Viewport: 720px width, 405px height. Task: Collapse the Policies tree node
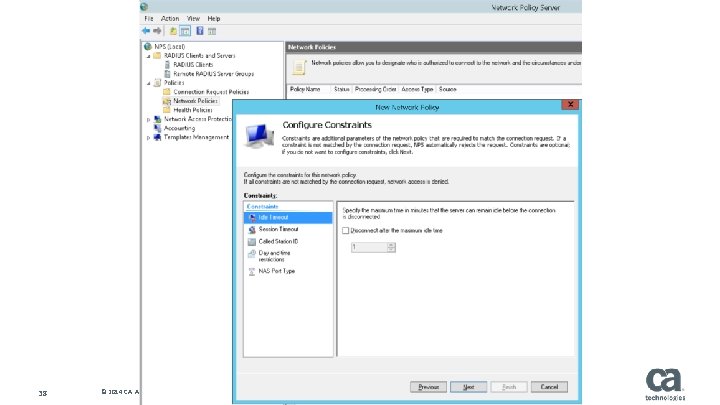(x=149, y=83)
